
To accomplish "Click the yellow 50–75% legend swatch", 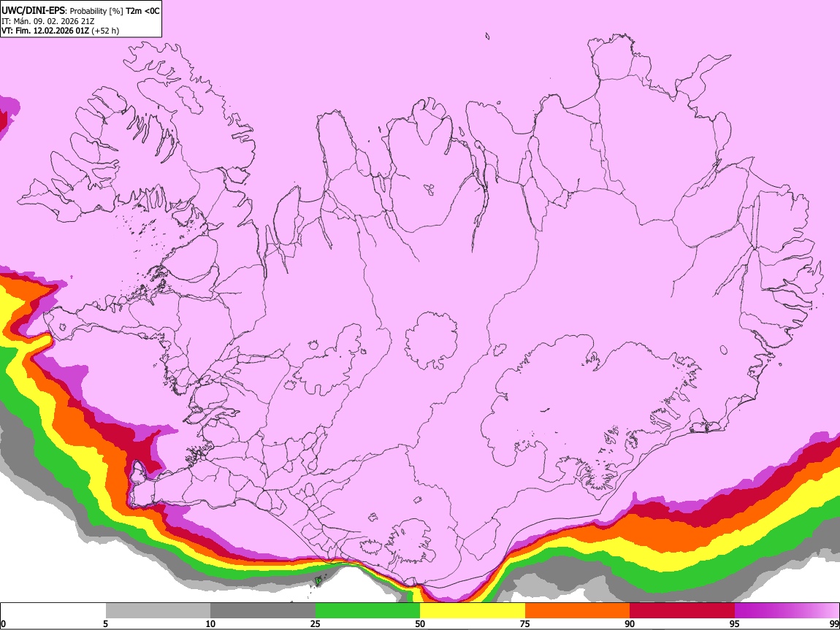I will (x=473, y=611).
